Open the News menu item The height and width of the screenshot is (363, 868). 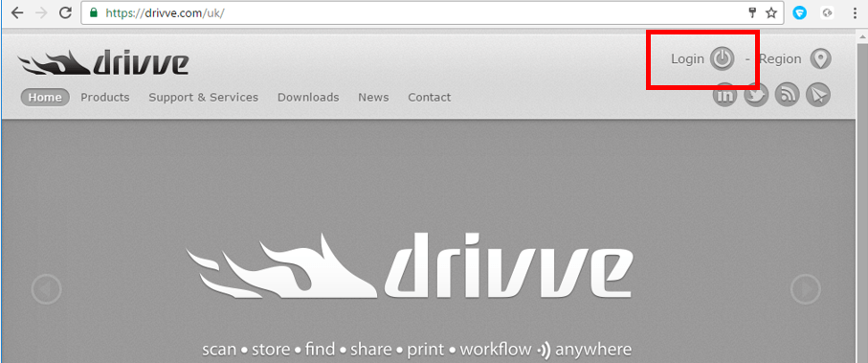coord(373,98)
